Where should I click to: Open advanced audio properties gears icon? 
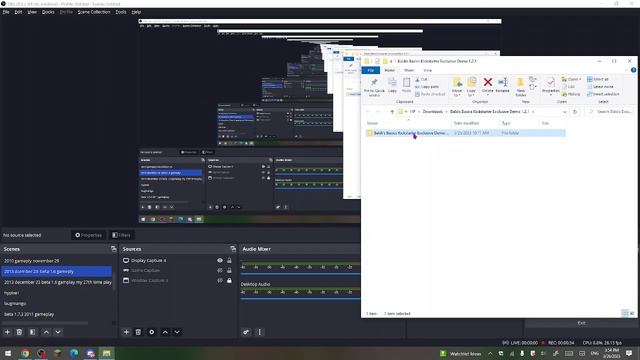246,332
